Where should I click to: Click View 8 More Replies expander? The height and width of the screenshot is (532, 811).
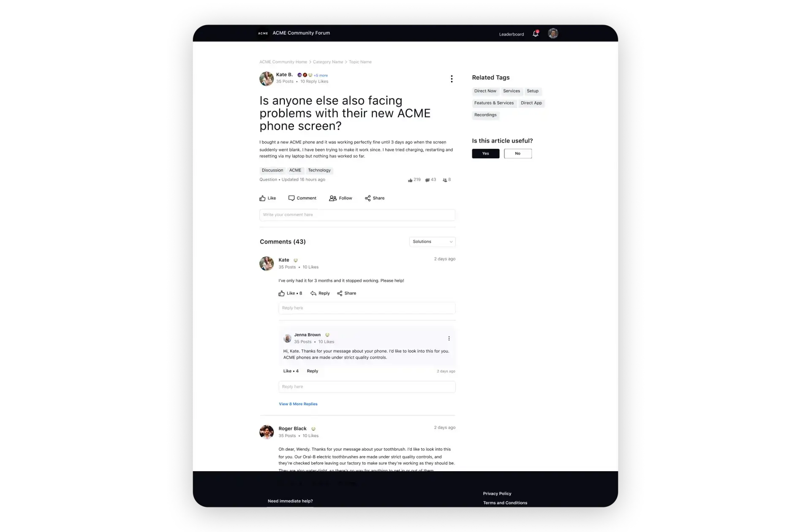click(x=298, y=404)
